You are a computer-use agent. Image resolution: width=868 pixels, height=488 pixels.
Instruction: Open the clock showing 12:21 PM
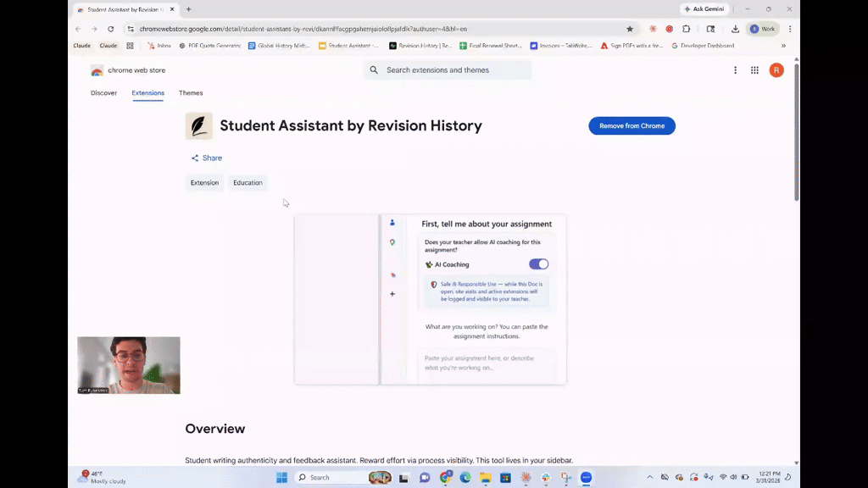(769, 477)
